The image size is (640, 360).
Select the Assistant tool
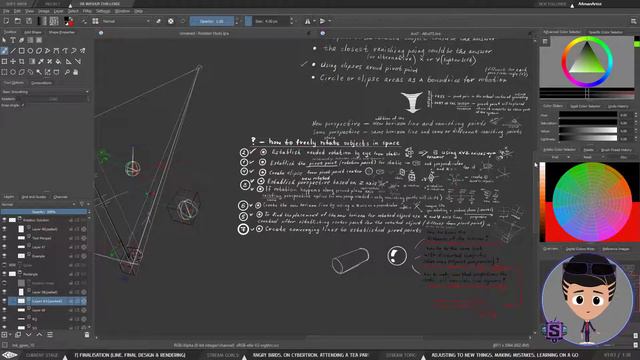tap(69, 62)
